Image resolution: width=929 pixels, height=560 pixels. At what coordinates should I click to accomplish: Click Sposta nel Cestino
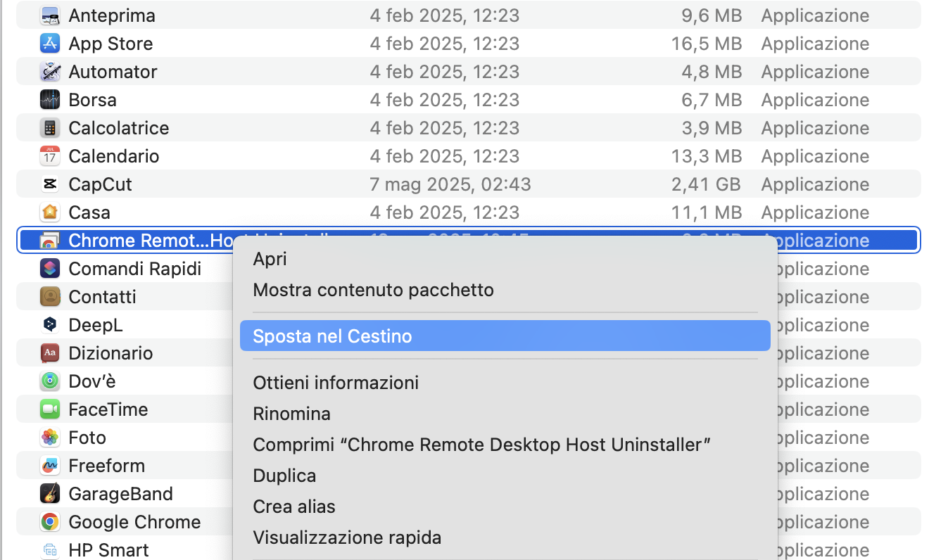click(334, 336)
